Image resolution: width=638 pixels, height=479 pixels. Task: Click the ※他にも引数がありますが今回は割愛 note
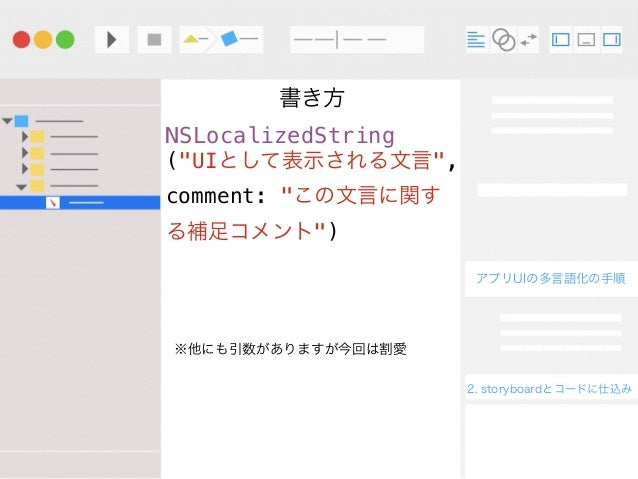coord(291,349)
